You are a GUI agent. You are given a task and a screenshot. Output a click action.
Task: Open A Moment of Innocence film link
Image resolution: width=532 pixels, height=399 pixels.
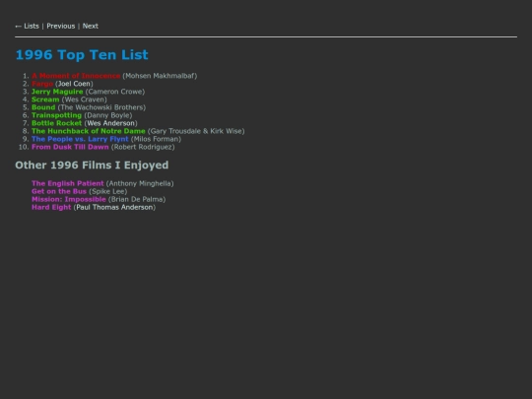pyautogui.click(x=76, y=76)
